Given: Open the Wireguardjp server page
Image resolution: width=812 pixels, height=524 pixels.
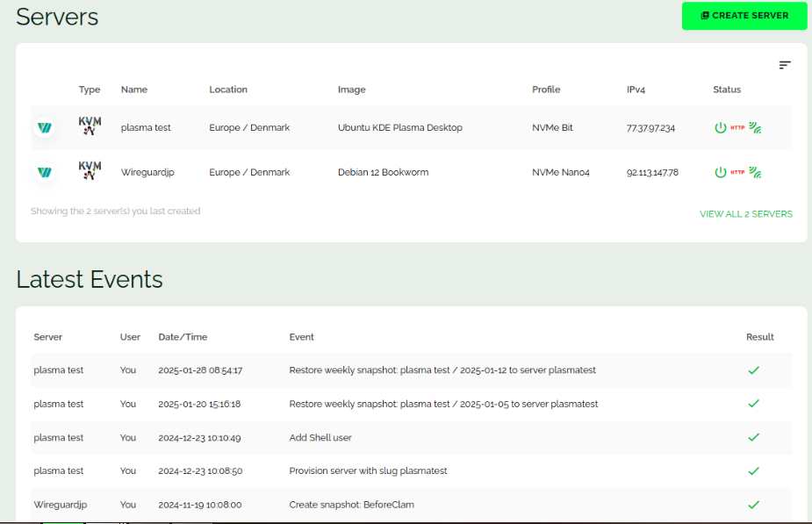Looking at the screenshot, I should coord(147,172).
